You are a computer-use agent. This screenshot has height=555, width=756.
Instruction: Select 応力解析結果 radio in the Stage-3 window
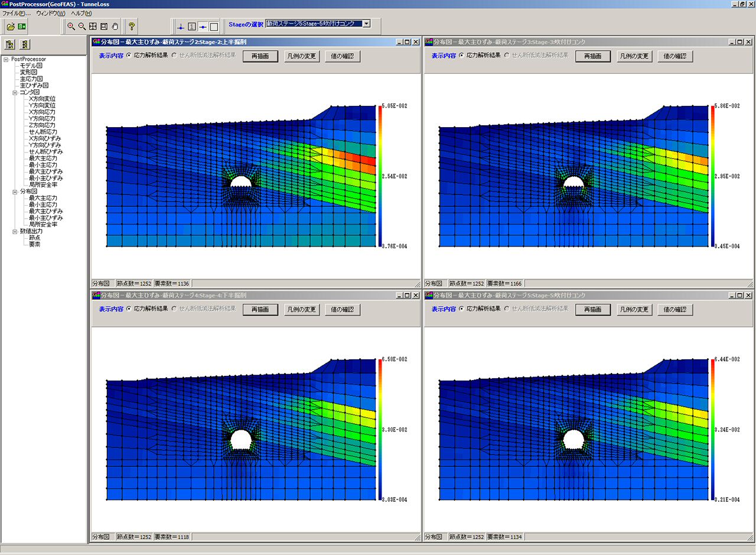pyautogui.click(x=462, y=56)
